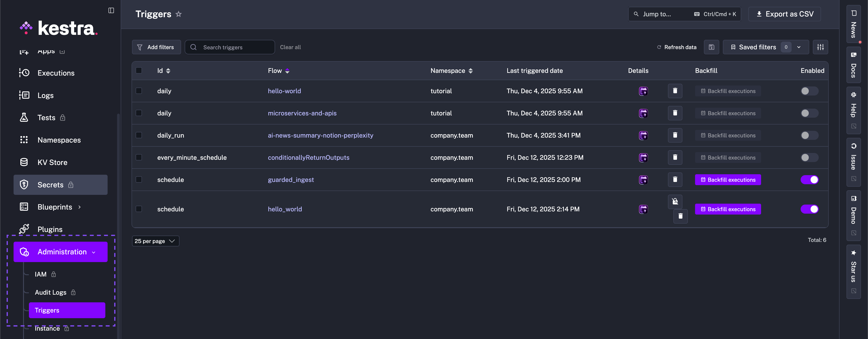
Task: Enable the every_minute_schedule trigger toggle
Action: (809, 158)
